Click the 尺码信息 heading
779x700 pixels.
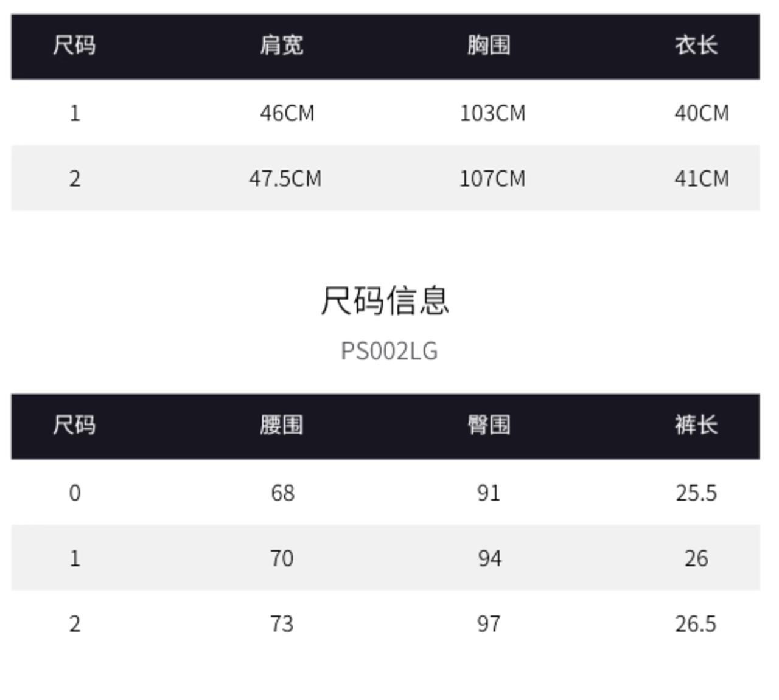pos(385,300)
